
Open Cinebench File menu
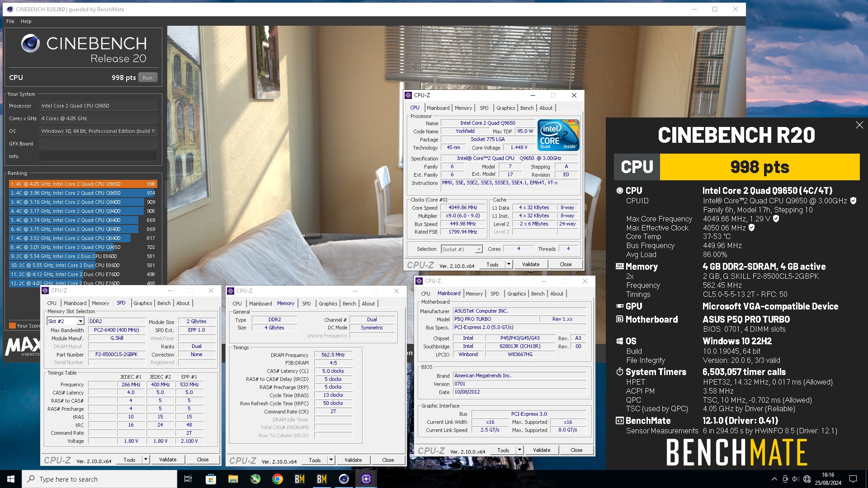coord(10,21)
